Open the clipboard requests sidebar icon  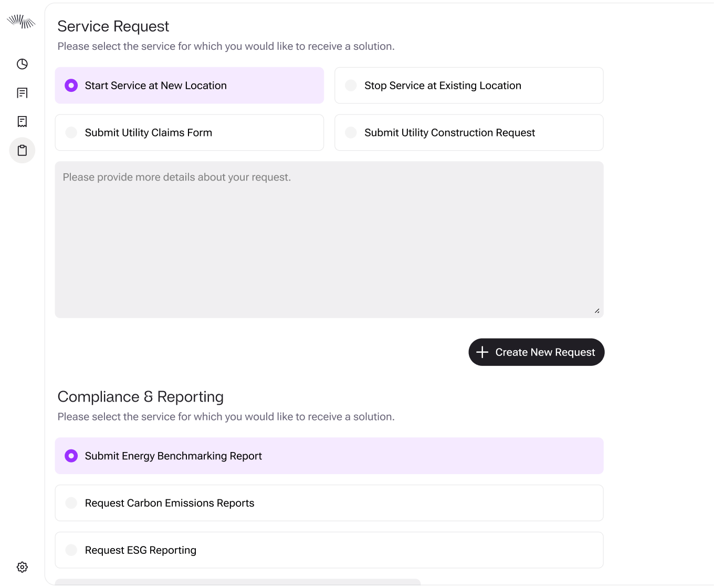point(22,150)
